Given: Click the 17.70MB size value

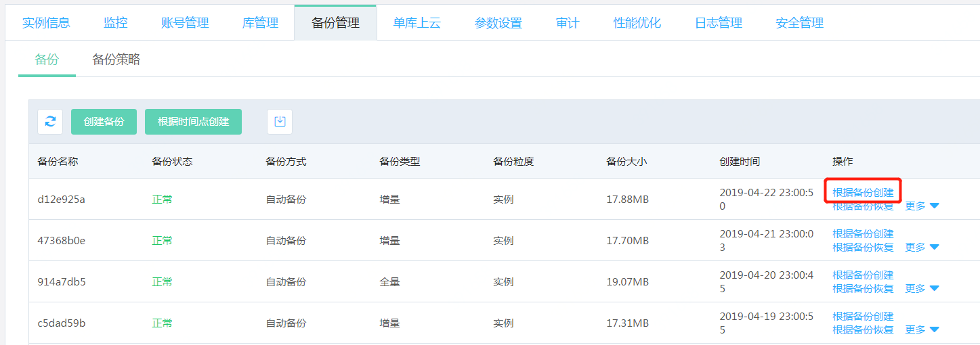Looking at the screenshot, I should click(x=627, y=241).
